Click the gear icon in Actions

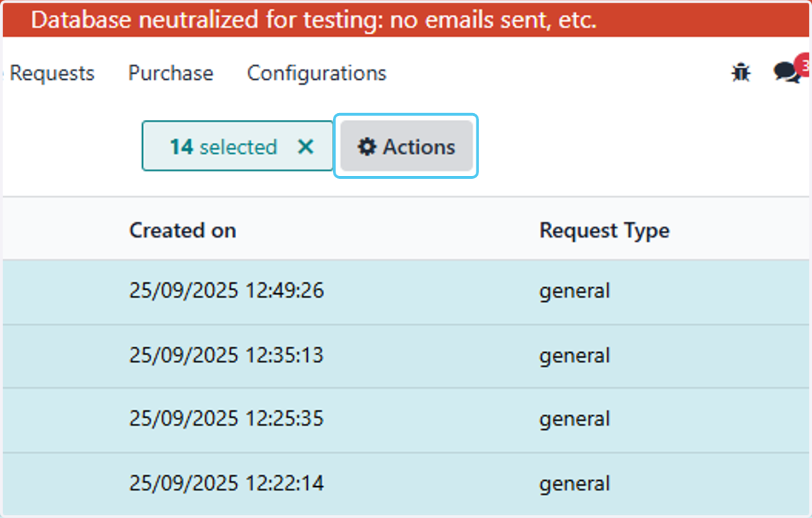click(x=367, y=147)
